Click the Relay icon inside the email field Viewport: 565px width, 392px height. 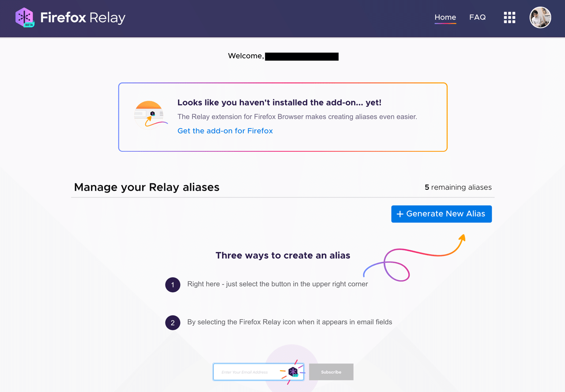click(x=293, y=372)
